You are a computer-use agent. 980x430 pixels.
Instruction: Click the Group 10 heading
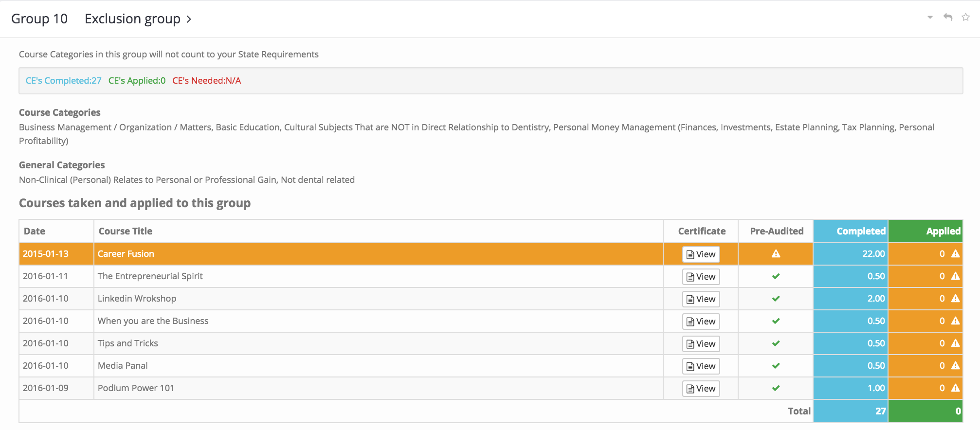coord(39,19)
